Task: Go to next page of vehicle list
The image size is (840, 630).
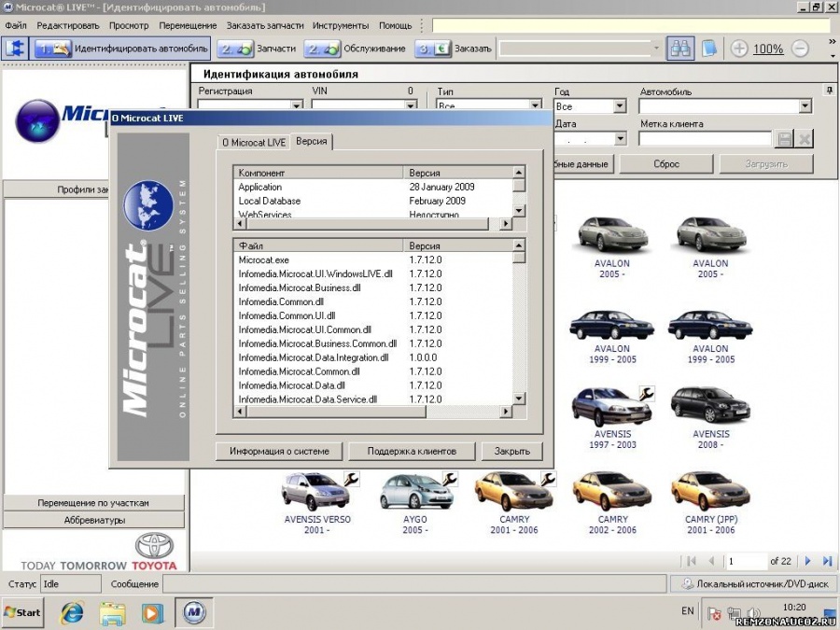Action: pyautogui.click(x=808, y=561)
